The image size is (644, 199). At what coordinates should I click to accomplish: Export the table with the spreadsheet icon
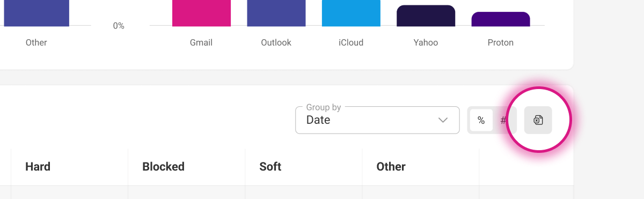click(x=538, y=120)
